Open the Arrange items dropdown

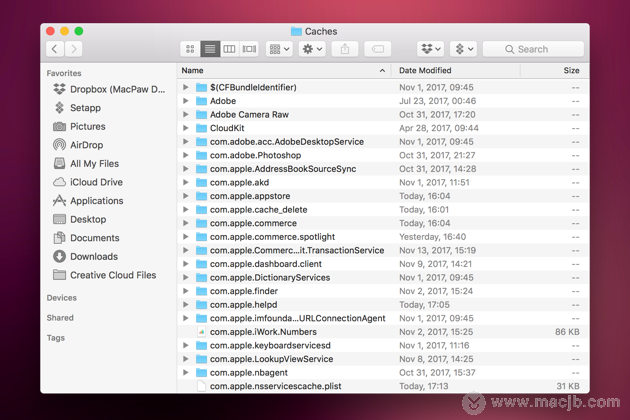click(279, 49)
